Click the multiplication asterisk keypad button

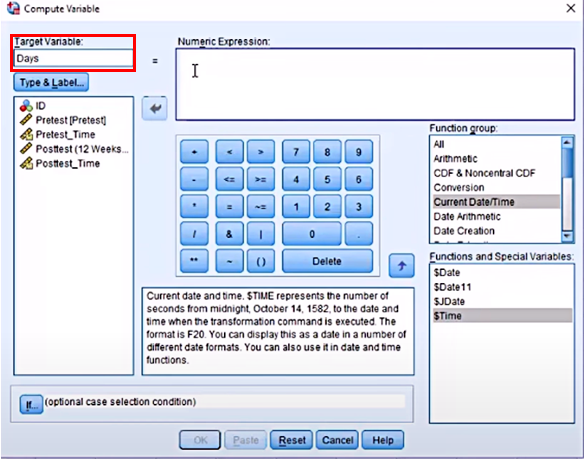tap(194, 206)
